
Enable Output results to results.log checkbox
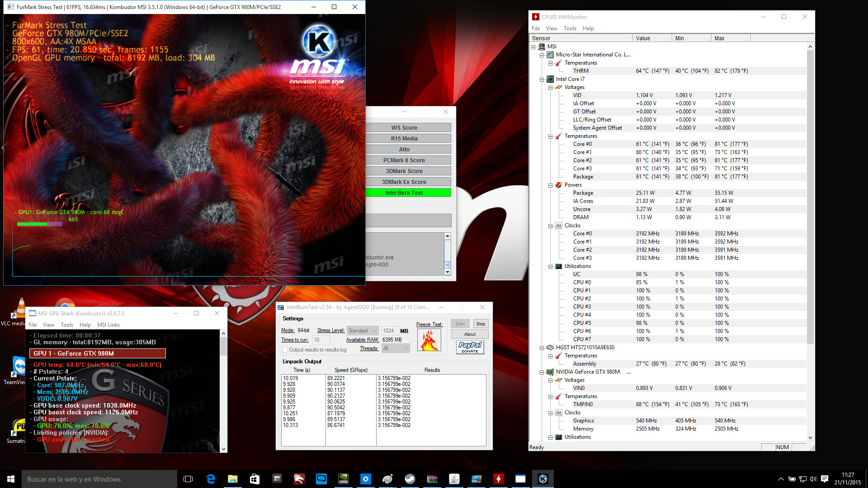click(285, 350)
